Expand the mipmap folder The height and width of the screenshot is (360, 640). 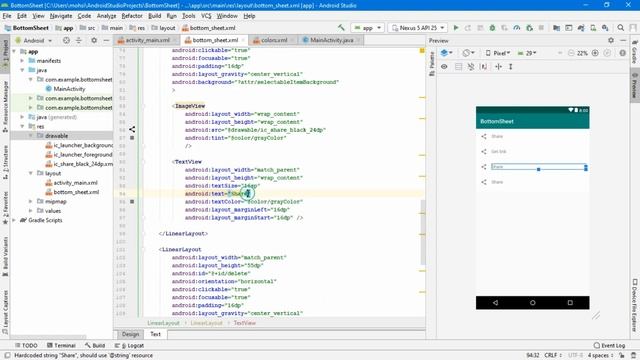(31, 202)
